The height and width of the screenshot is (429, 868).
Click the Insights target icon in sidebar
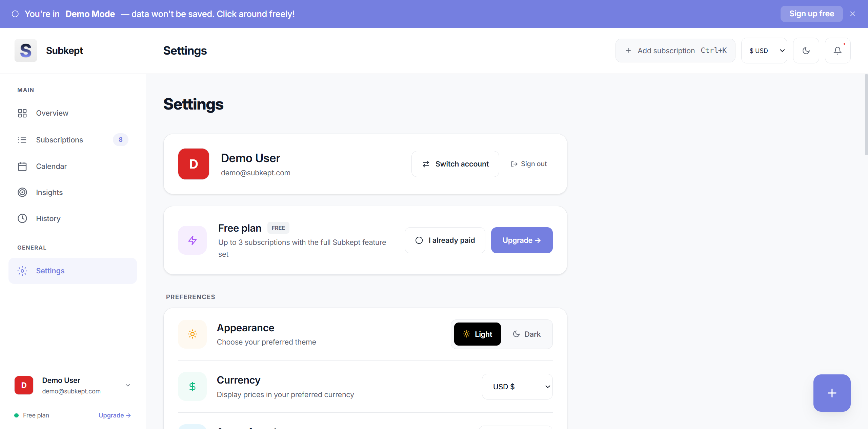[x=22, y=193]
